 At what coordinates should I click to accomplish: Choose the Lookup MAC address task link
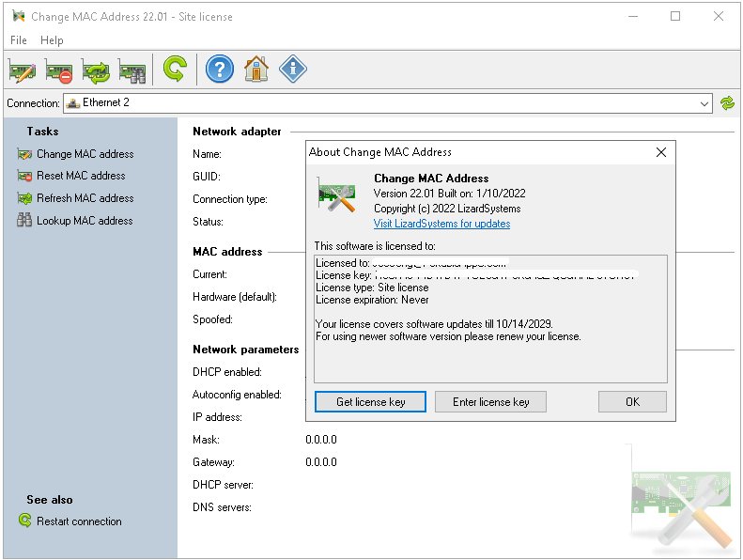(x=85, y=221)
